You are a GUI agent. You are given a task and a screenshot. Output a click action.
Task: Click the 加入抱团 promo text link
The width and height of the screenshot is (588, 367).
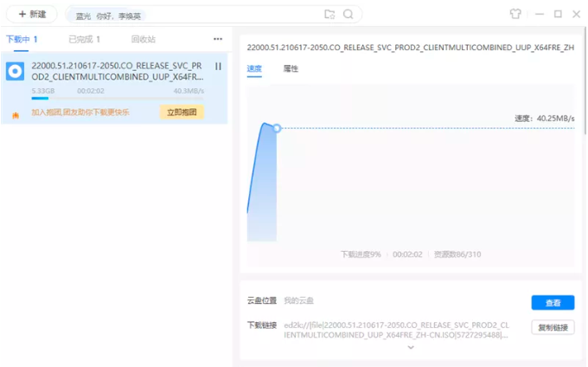[85, 113]
